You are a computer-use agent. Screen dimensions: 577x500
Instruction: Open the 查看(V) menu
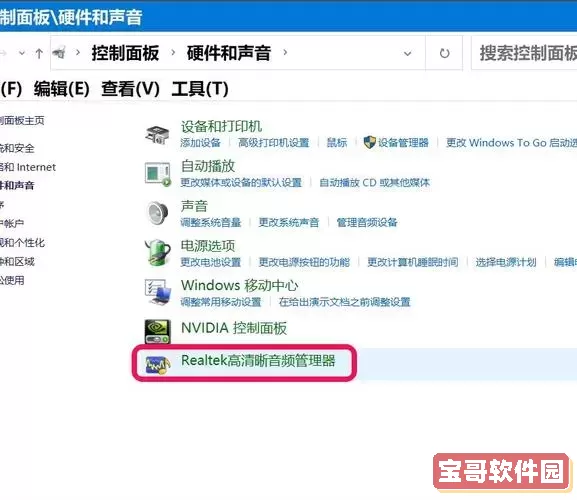point(130,89)
